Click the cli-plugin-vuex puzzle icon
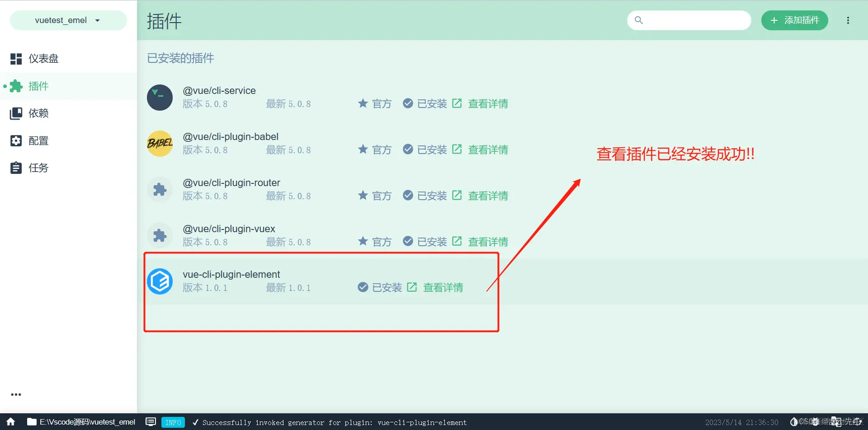 pos(160,236)
